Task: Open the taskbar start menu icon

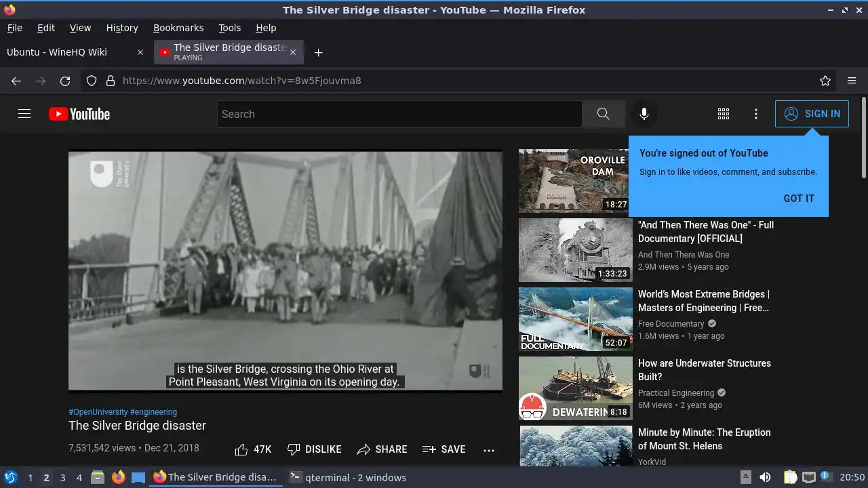Action: [x=10, y=477]
